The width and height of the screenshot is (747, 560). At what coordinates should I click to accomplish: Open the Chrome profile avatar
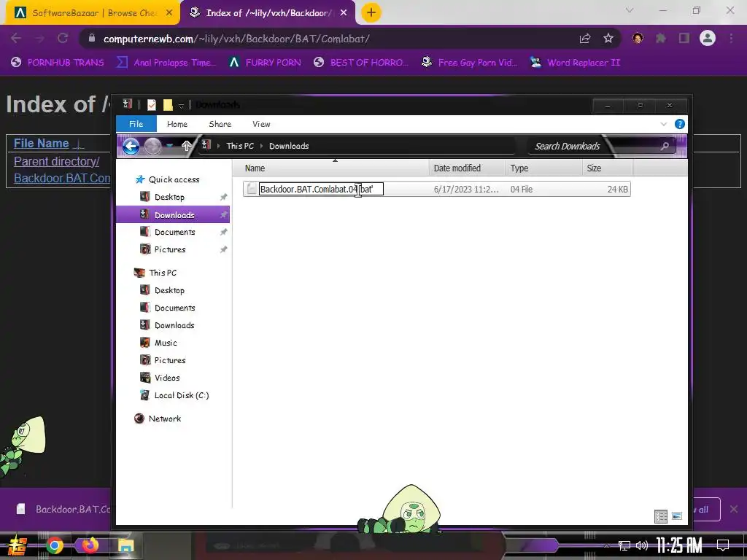[x=708, y=38]
